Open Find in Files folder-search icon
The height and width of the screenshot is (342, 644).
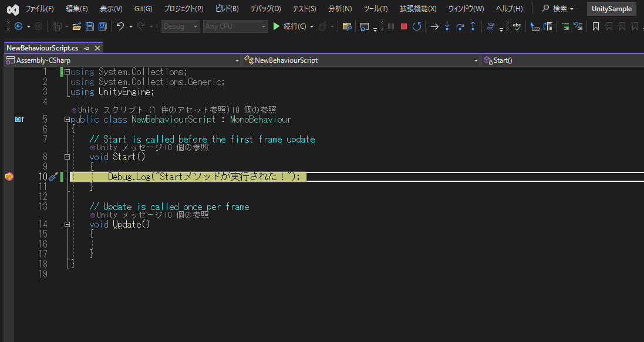(x=347, y=26)
